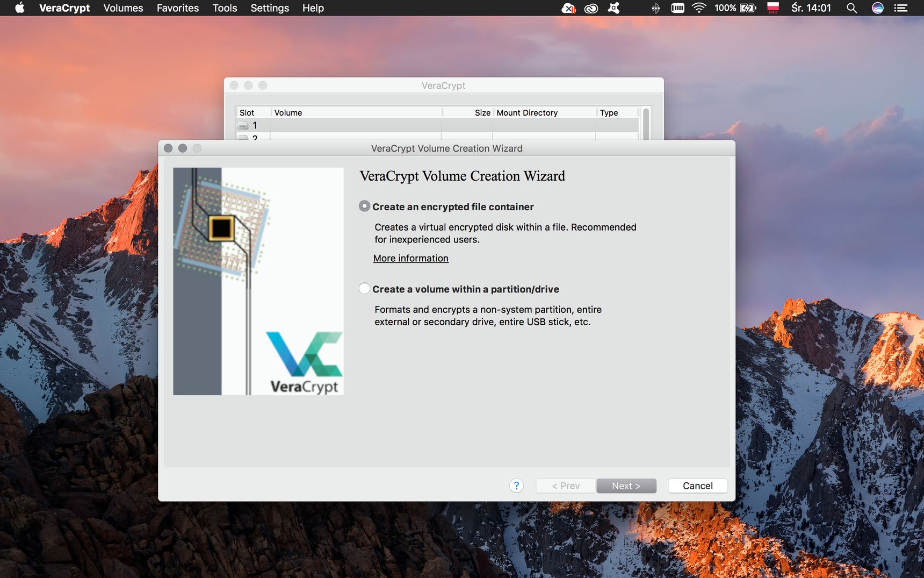Open the help question mark button
The height and width of the screenshot is (578, 924).
tap(516, 486)
